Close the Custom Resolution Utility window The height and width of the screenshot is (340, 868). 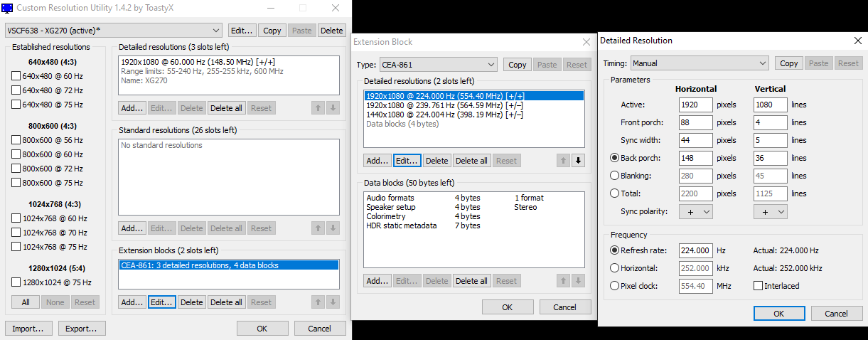pos(336,8)
